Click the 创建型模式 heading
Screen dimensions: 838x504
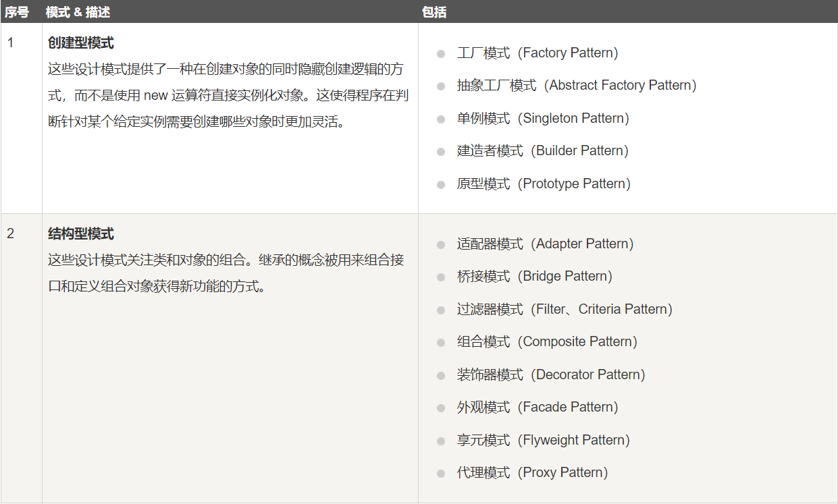81,43
